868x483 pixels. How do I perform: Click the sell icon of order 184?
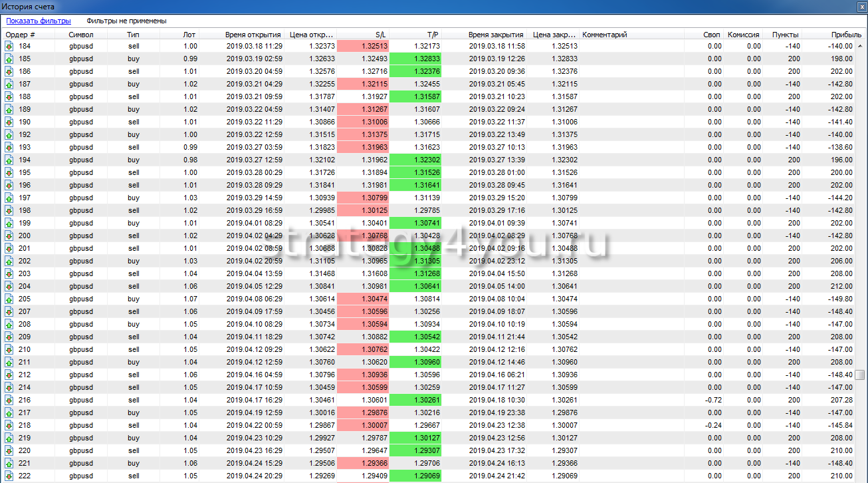(x=9, y=47)
